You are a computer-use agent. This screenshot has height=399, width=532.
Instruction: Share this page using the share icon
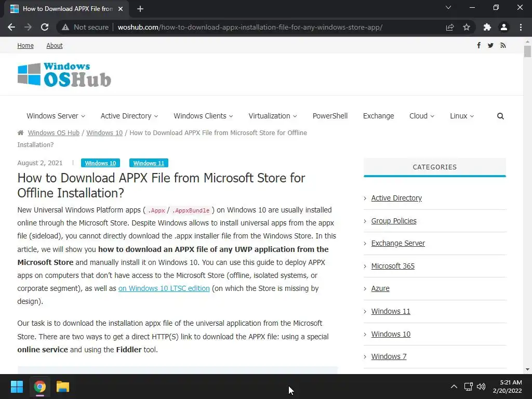pos(450,27)
